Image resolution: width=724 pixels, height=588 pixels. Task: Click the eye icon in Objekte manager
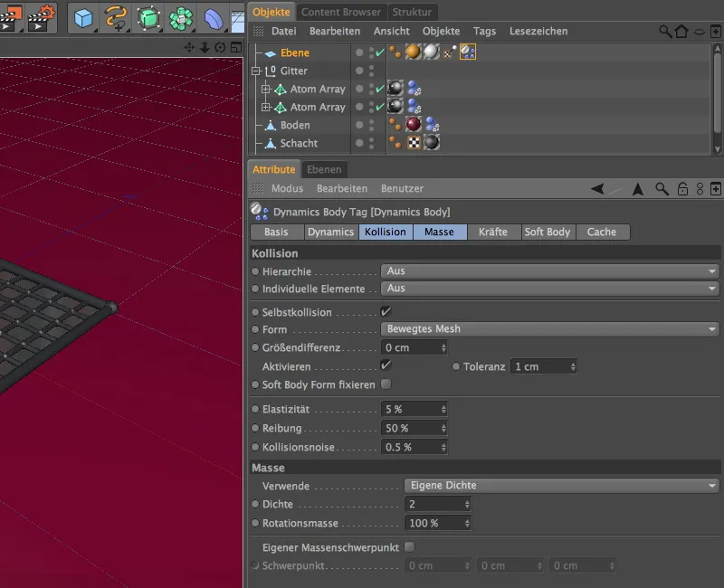click(700, 32)
